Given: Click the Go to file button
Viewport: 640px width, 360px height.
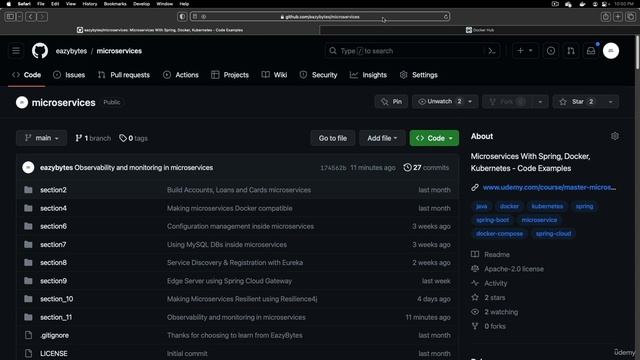Looking at the screenshot, I should (333, 138).
